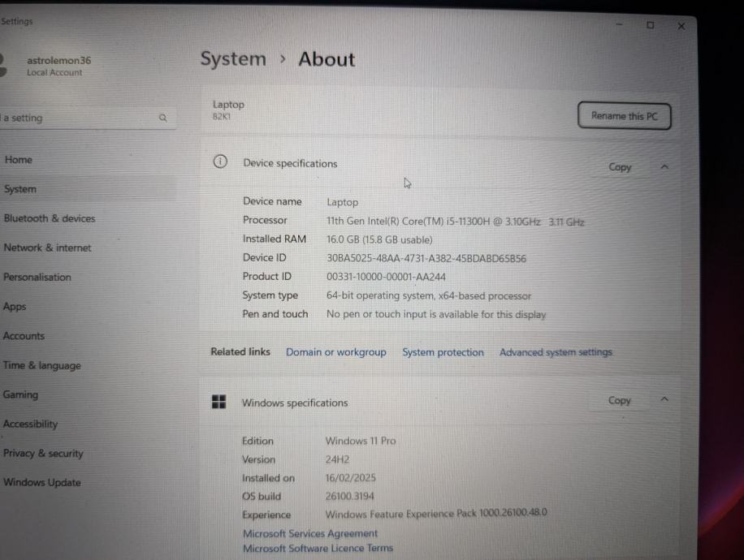Maximize the Settings window
The width and height of the screenshot is (744, 560).
(650, 24)
